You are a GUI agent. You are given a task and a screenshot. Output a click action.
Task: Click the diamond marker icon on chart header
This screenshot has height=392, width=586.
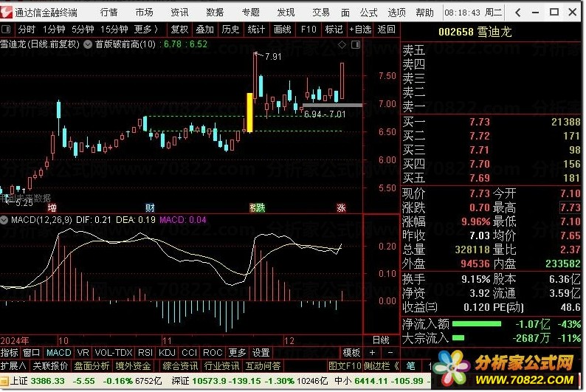pos(342,45)
